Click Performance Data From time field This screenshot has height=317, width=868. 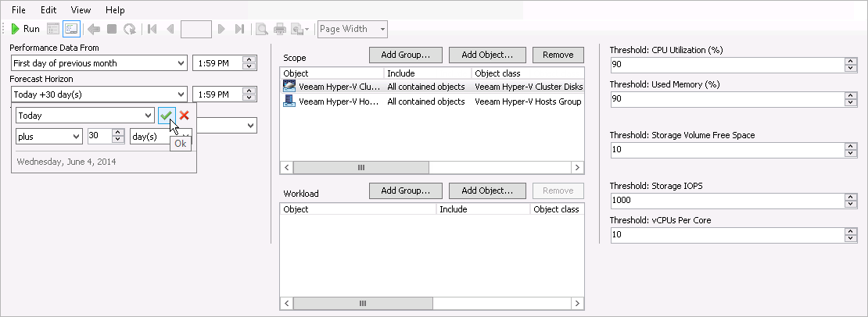tap(217, 63)
